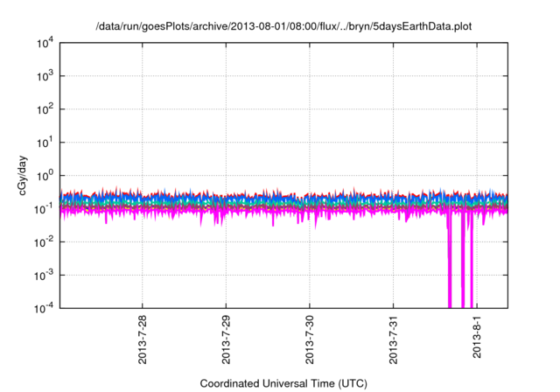The height and width of the screenshot is (392, 560).
Task: Click the 2013-7-28 date label
Action: click(142, 339)
